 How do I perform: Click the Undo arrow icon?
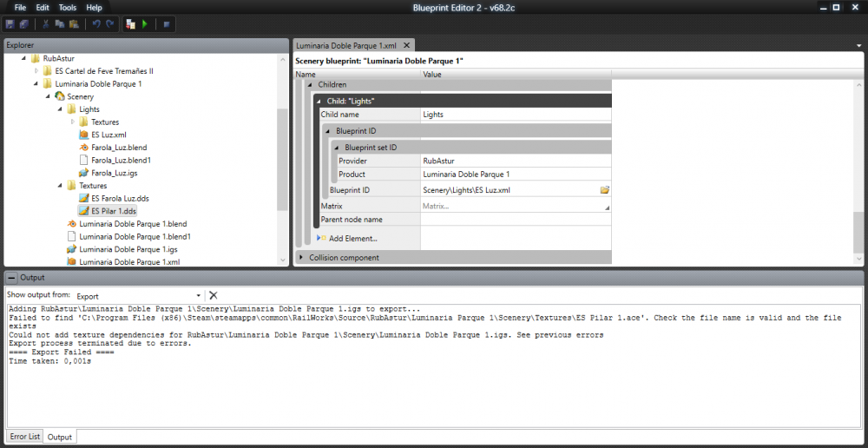(96, 23)
